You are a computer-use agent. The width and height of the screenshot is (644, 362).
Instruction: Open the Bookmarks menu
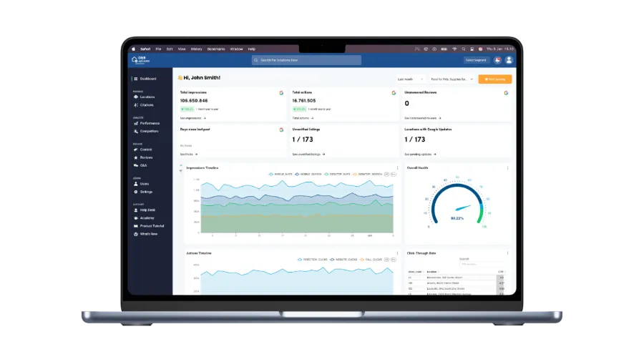[x=216, y=49]
